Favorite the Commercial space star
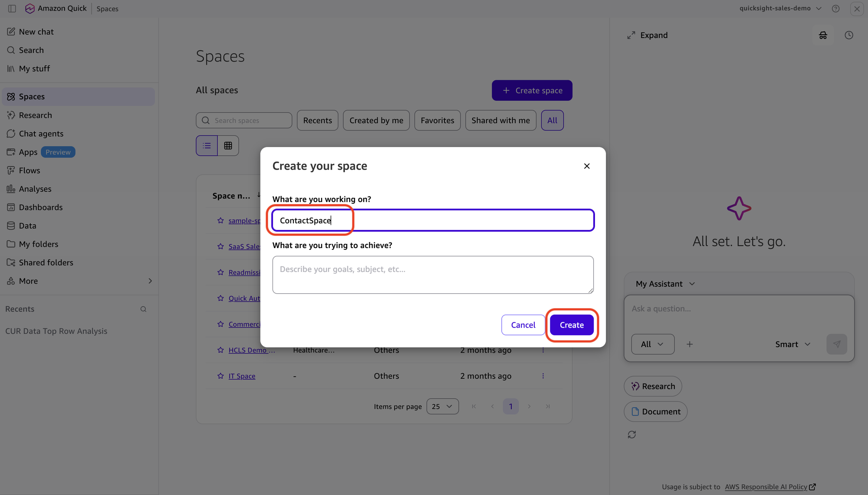 [220, 324]
